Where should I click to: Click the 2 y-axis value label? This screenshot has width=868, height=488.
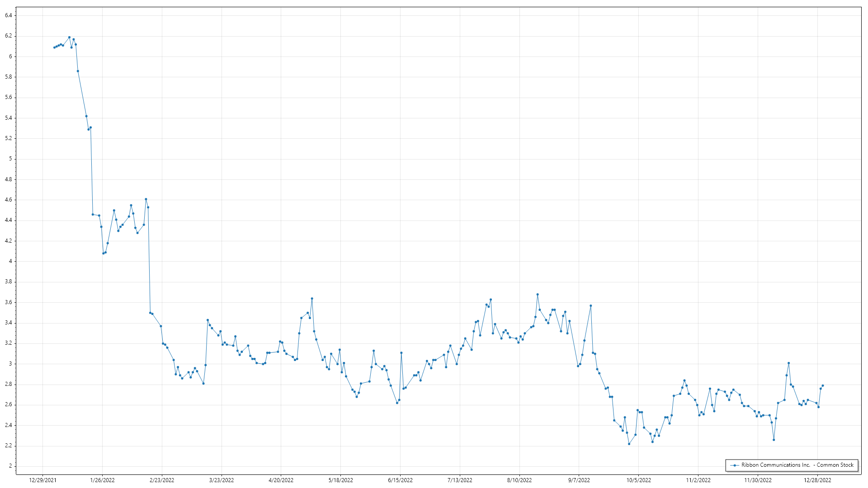tap(10, 466)
